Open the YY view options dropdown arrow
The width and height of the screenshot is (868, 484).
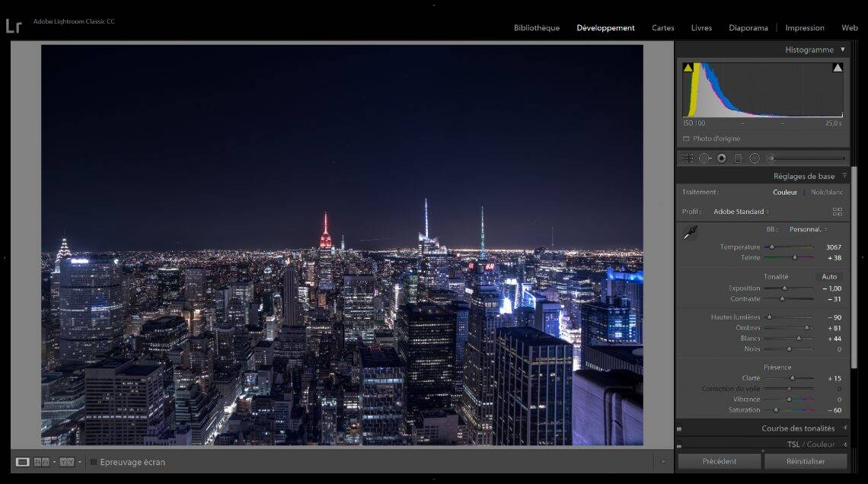coord(80,462)
